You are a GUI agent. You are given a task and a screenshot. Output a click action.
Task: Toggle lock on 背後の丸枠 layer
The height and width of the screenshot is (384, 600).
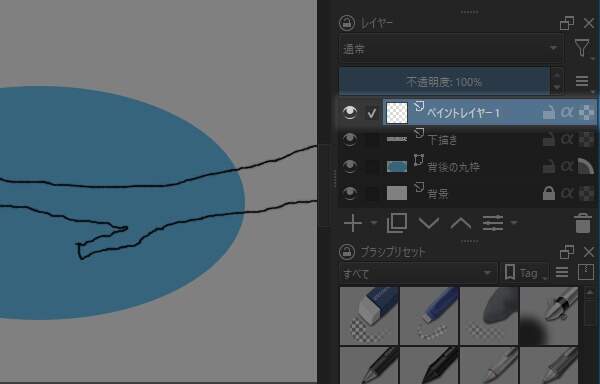click(549, 166)
